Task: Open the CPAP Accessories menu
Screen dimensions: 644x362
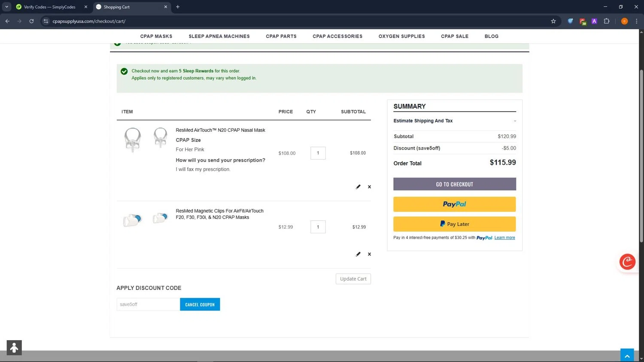Action: point(337,36)
